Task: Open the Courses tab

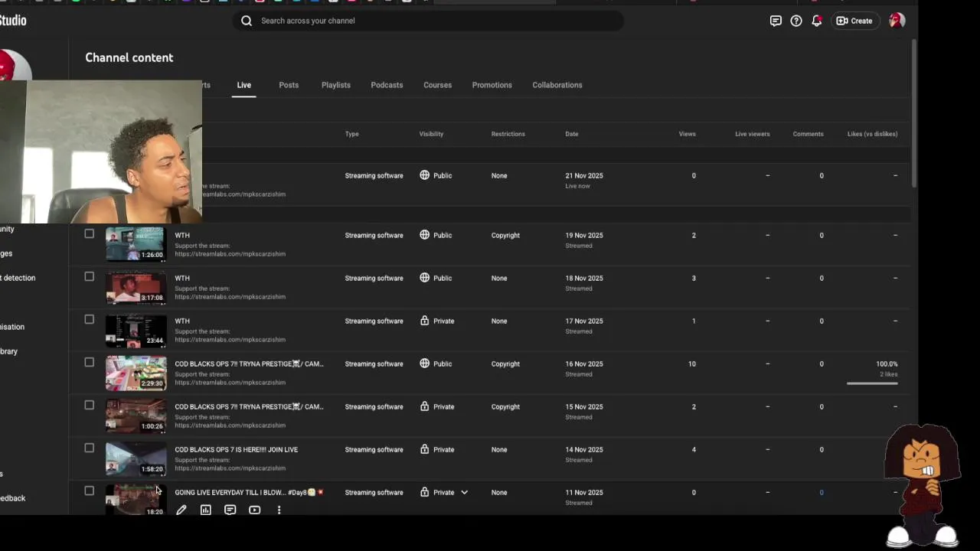Action: [438, 85]
